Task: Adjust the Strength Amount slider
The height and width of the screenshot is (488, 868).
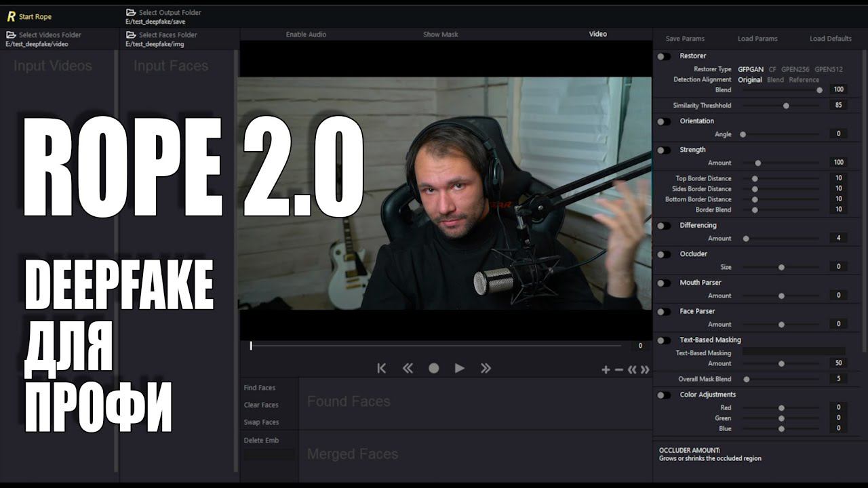Action: (781, 163)
